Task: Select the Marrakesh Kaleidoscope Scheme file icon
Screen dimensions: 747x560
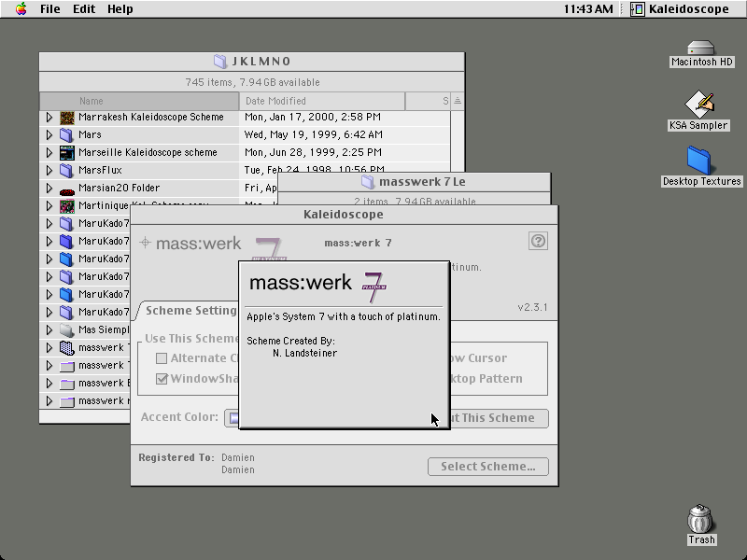Action: pyautogui.click(x=67, y=118)
